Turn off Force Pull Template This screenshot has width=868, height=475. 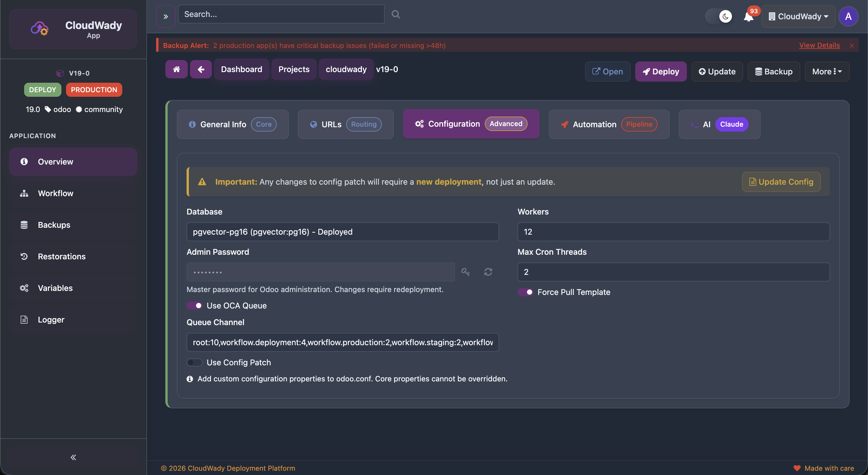coord(526,292)
